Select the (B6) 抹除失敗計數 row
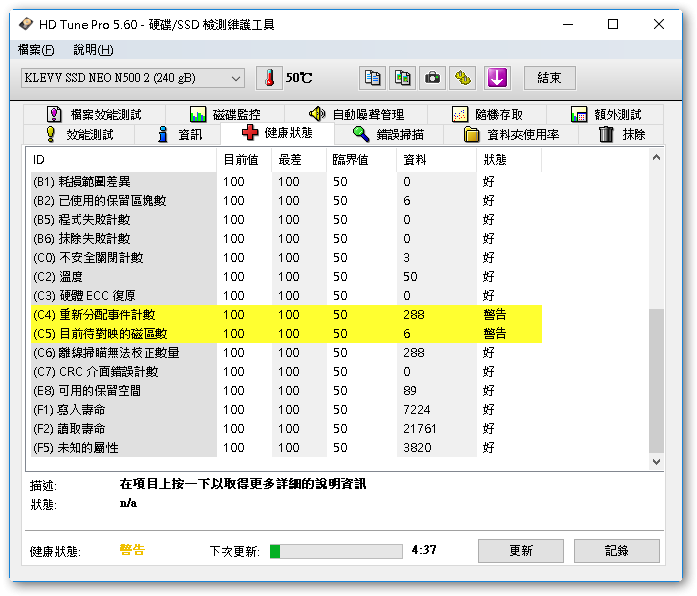 (286, 239)
